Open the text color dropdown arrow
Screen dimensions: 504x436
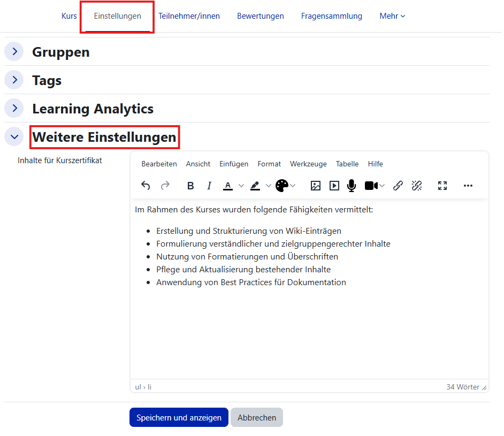241,186
